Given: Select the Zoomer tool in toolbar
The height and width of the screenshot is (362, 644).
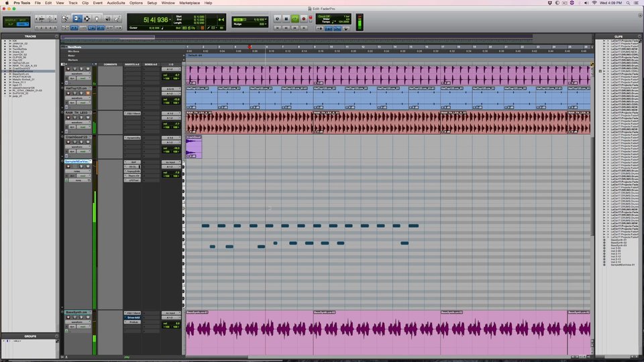Looking at the screenshot, I should 66,19.
